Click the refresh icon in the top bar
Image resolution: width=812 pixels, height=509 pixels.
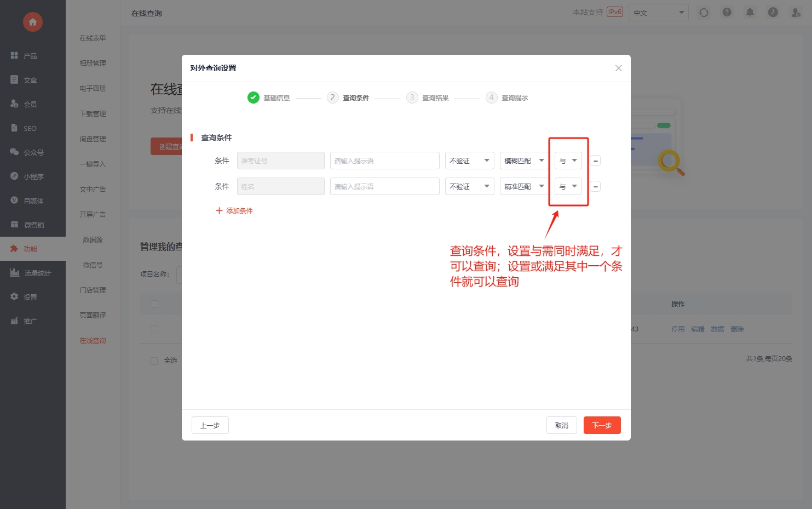[704, 13]
